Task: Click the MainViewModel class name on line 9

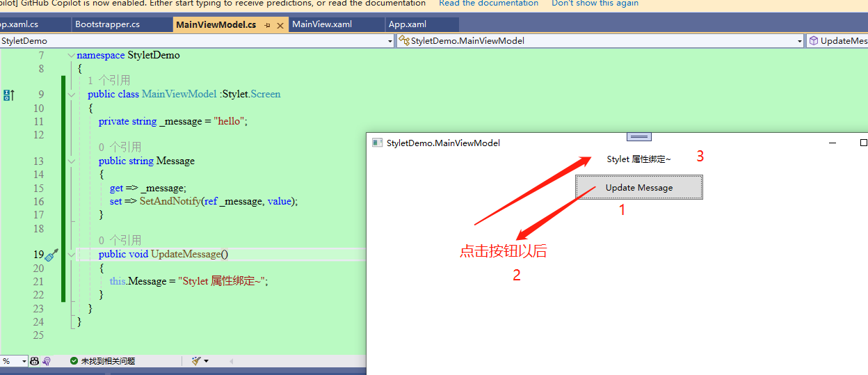Action: click(179, 95)
